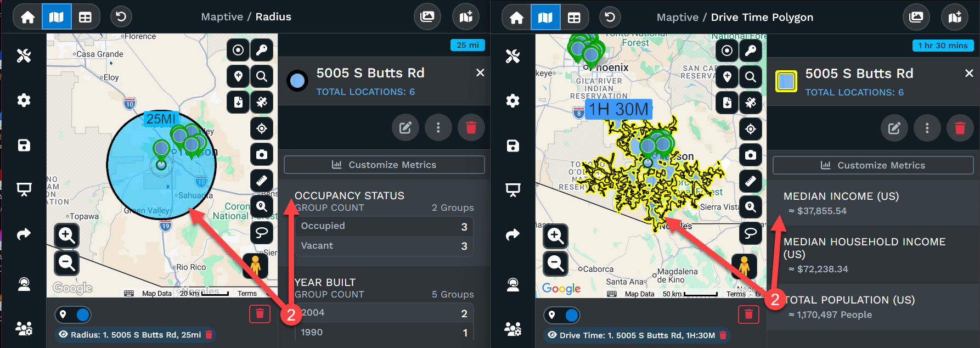Click Maptive breadcrumb in Radius window
This screenshot has width=980, height=348.
[x=222, y=16]
